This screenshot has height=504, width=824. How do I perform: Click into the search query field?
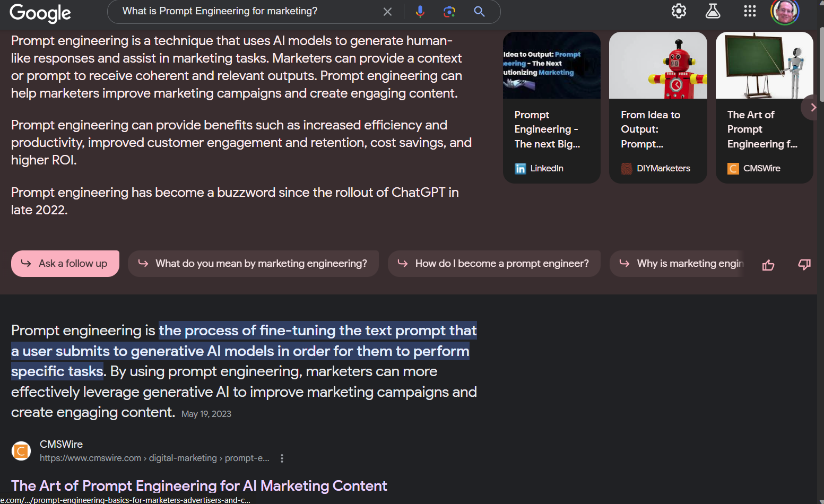click(x=249, y=11)
